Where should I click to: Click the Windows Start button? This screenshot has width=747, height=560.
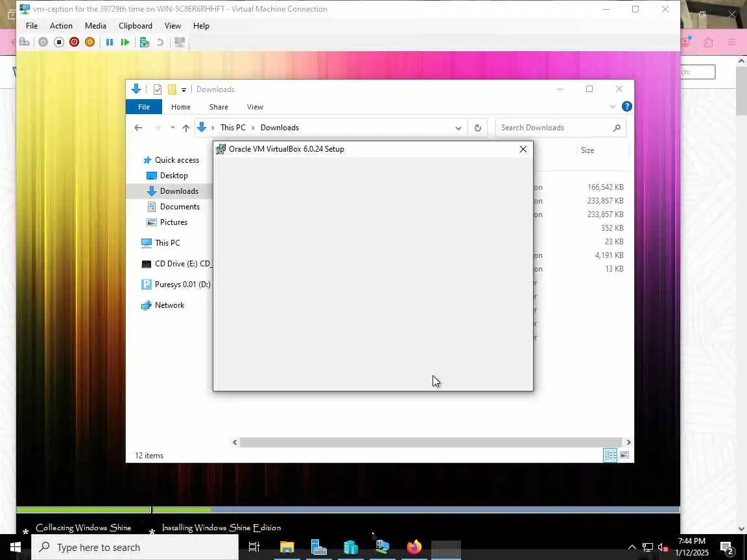16,547
